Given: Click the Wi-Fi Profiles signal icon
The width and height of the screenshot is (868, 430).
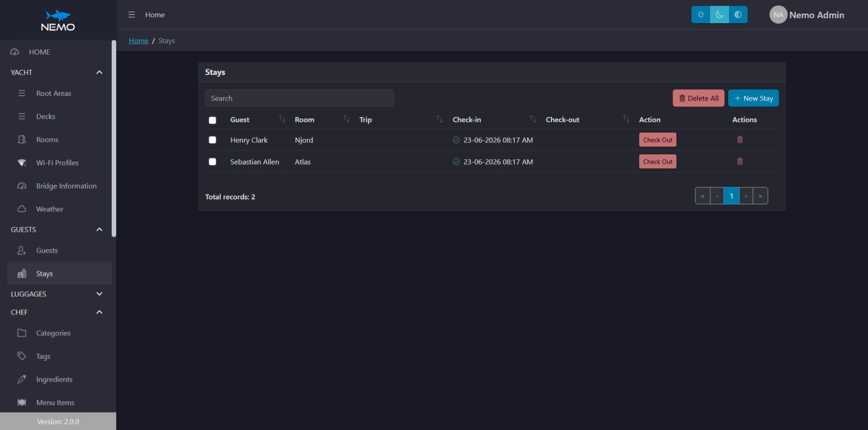Looking at the screenshot, I should click(22, 163).
